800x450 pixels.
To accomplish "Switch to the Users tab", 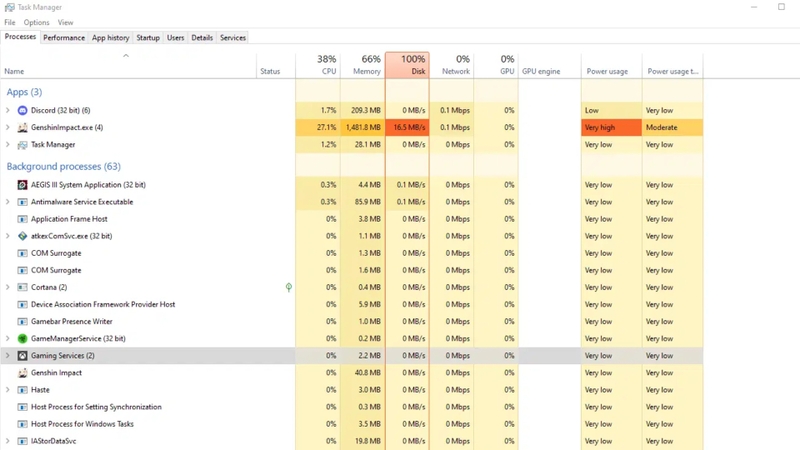I will 176,38.
